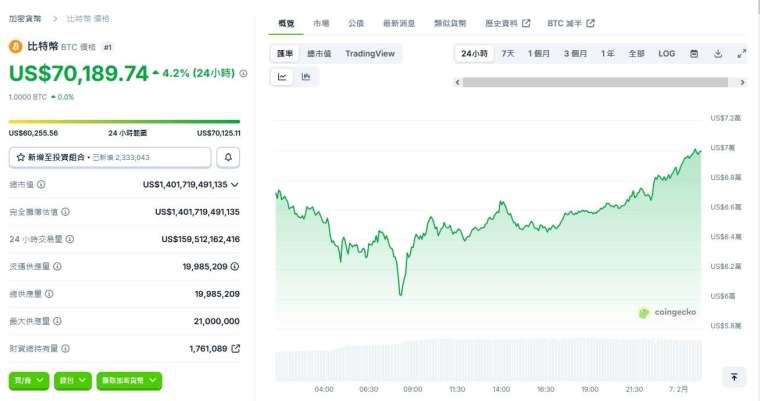Click the info icon beside 24小時 price change

(244, 73)
